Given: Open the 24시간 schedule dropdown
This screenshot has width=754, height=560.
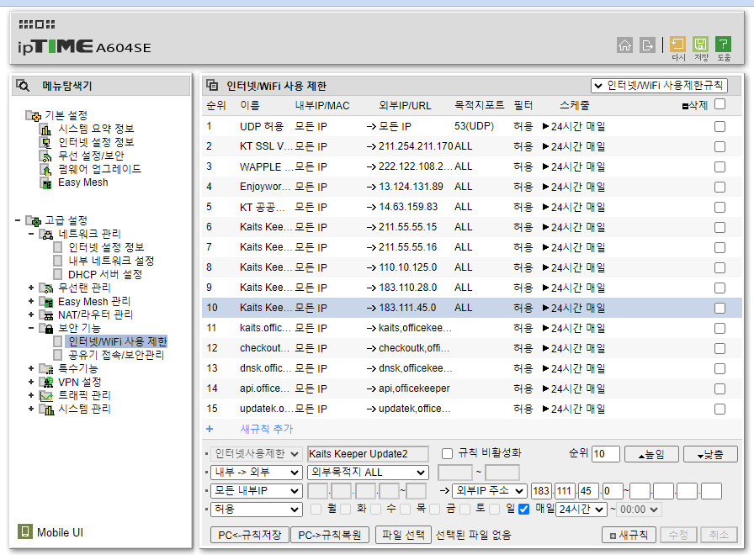Looking at the screenshot, I should click(581, 509).
